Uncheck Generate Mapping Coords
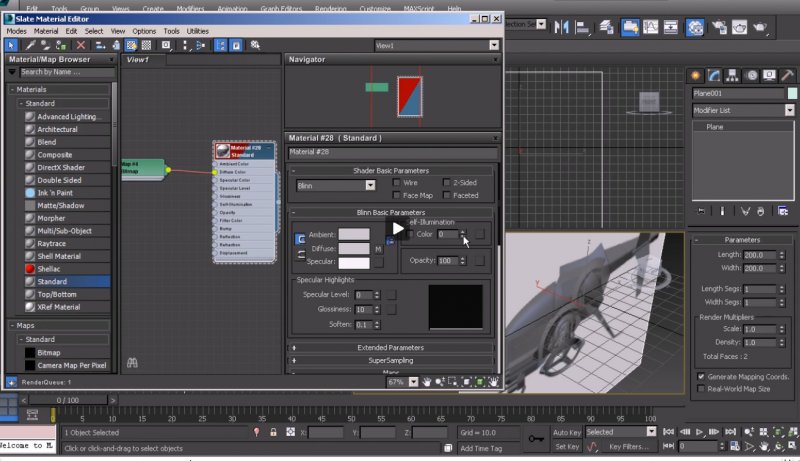Viewport: 800px width, 461px height. pyautogui.click(x=701, y=376)
